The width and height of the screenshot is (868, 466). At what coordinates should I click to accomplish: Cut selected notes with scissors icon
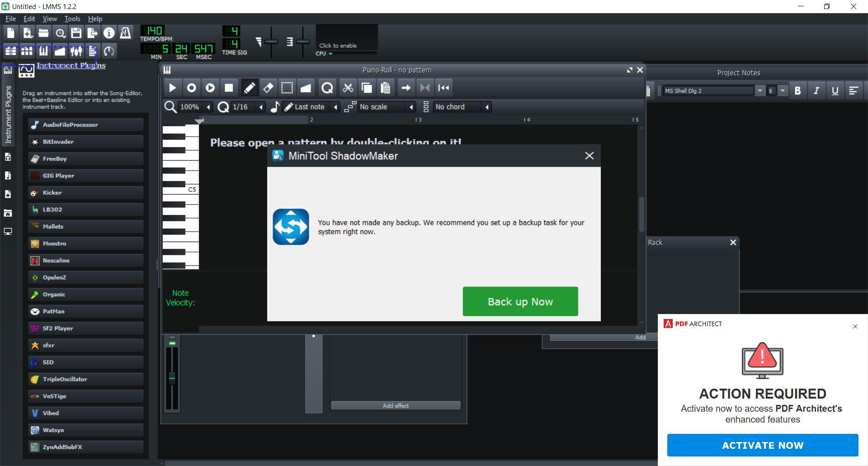tap(348, 88)
